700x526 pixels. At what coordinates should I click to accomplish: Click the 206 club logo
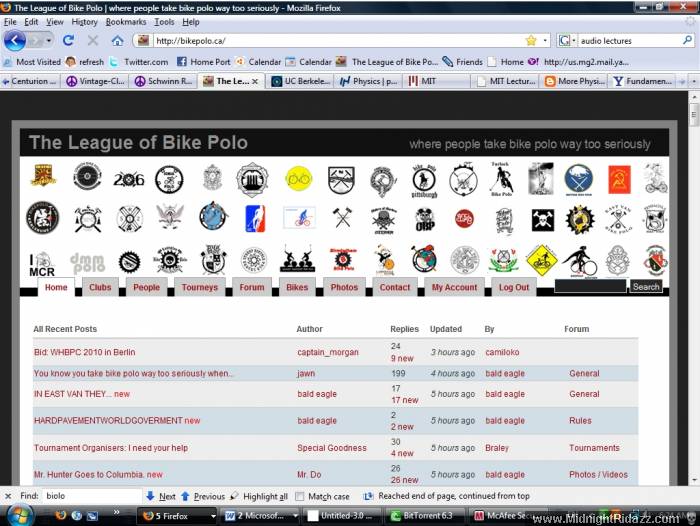[x=129, y=180]
